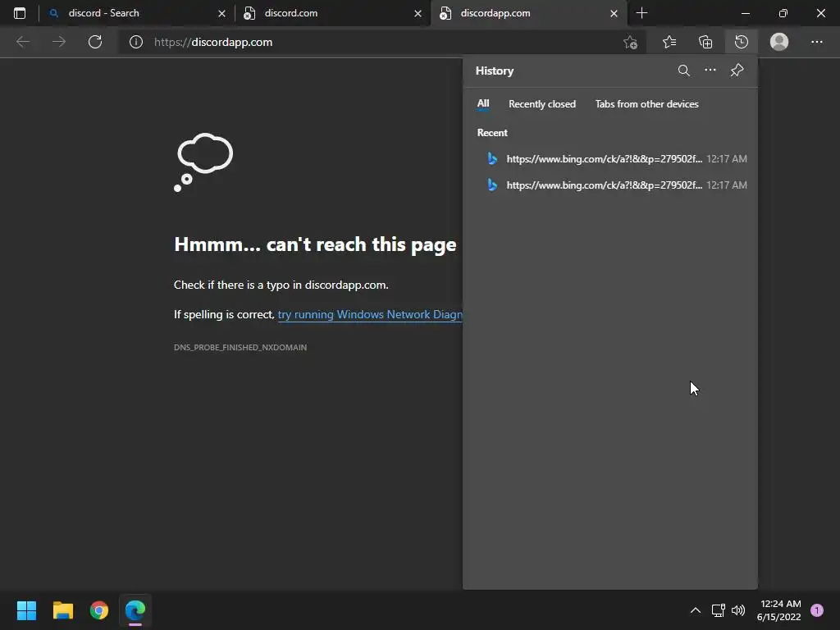Open History panel more options
Viewport: 840px width, 630px height.
[710, 71]
